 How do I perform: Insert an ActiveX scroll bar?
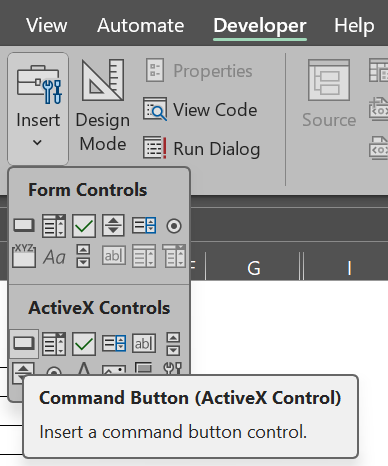(x=173, y=343)
